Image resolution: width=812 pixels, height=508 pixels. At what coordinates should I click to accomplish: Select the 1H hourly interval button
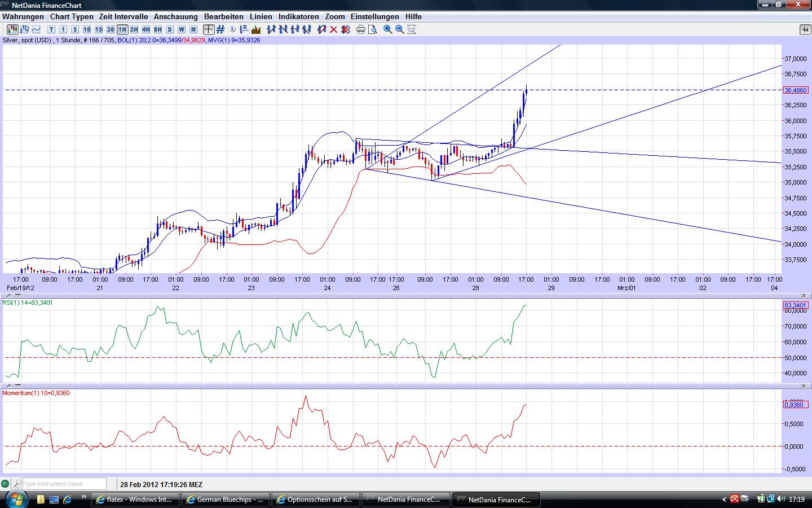pos(122,29)
